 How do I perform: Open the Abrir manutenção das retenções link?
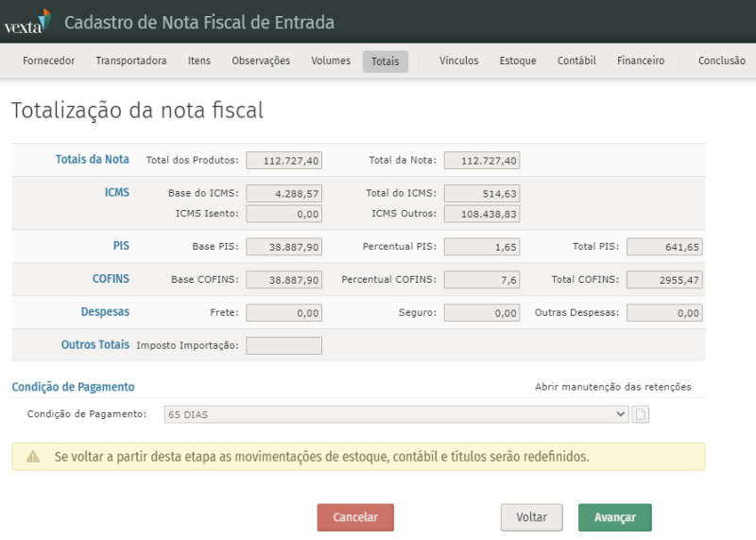tap(612, 387)
